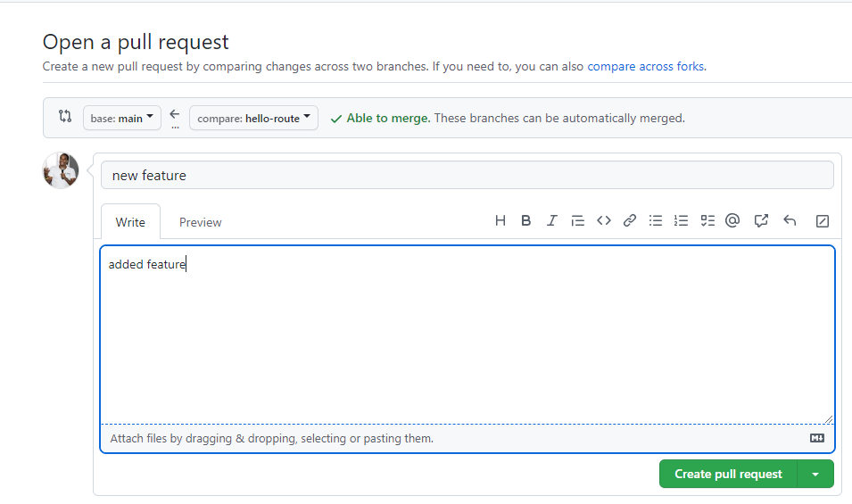
Task: Open saved replies with the reply arrow
Action: (x=790, y=221)
